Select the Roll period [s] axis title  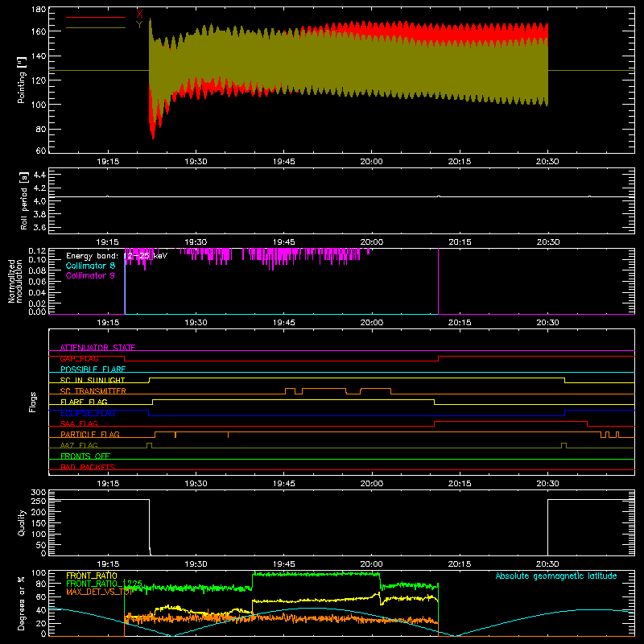coord(24,200)
